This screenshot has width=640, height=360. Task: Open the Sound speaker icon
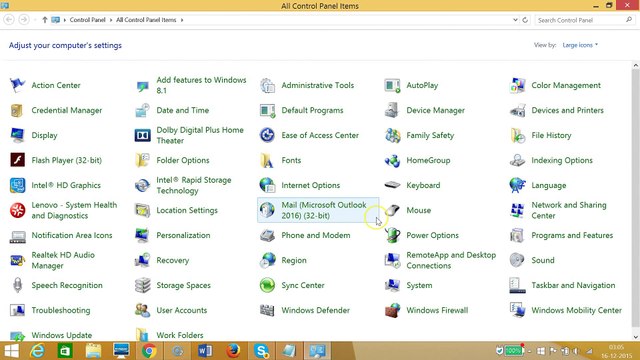pos(517,260)
